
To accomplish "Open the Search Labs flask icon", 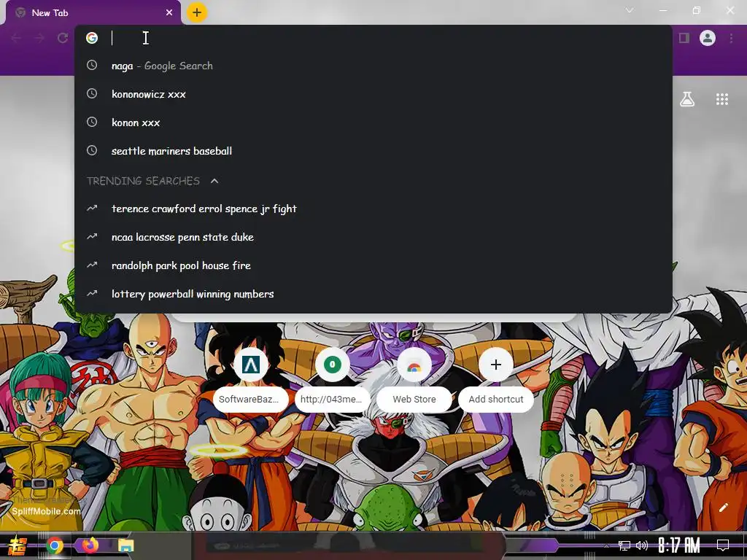I will [x=687, y=99].
